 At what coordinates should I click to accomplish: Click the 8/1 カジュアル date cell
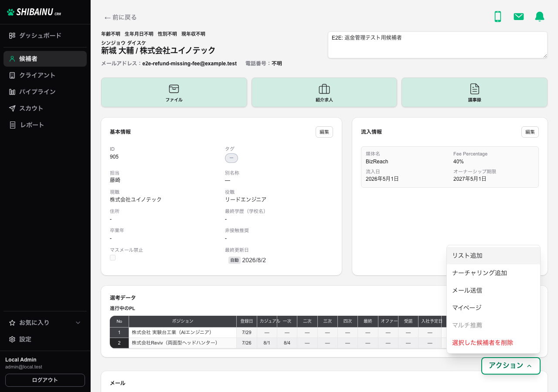tap(267, 343)
